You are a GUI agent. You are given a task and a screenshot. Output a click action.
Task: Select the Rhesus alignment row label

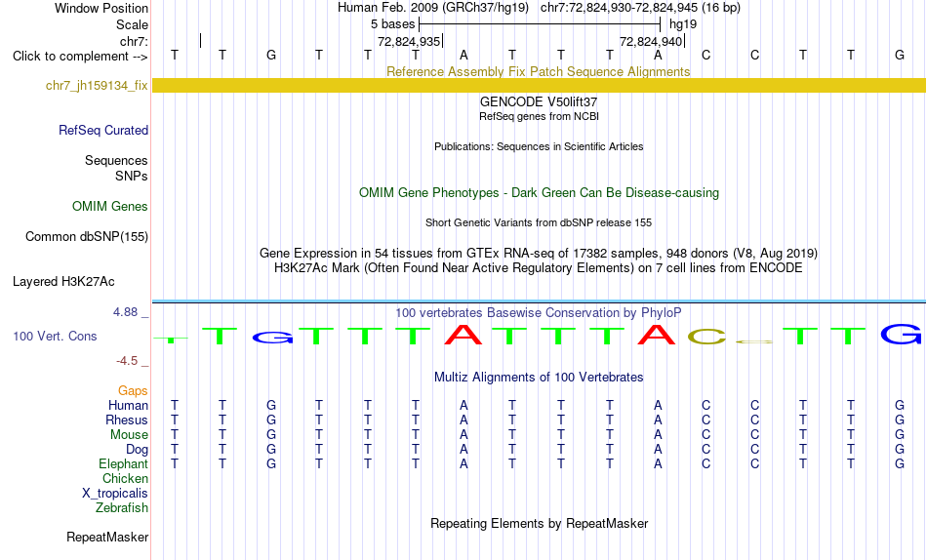coord(127,420)
